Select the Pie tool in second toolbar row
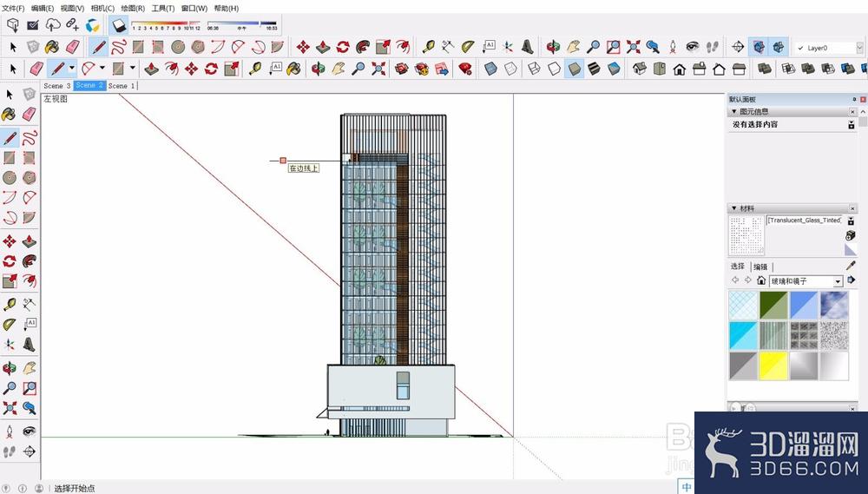 pos(278,47)
